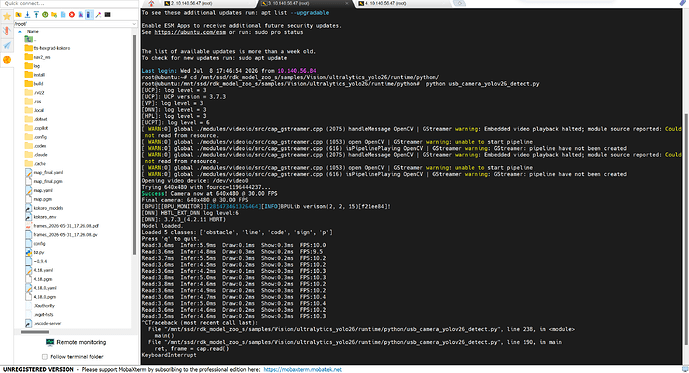Screen dimensions: 689x373
Task: Toggle the highlighted blue toolbar icon
Action: tap(89, 15)
